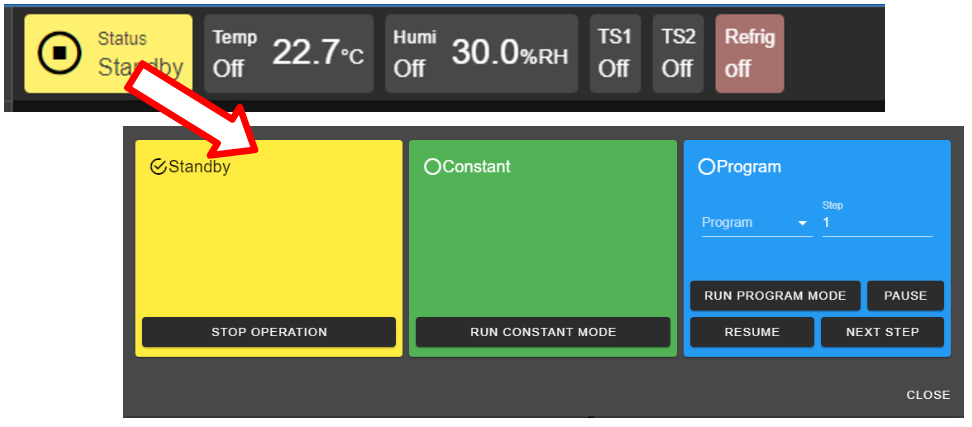Close the mode selection dialog

click(928, 395)
